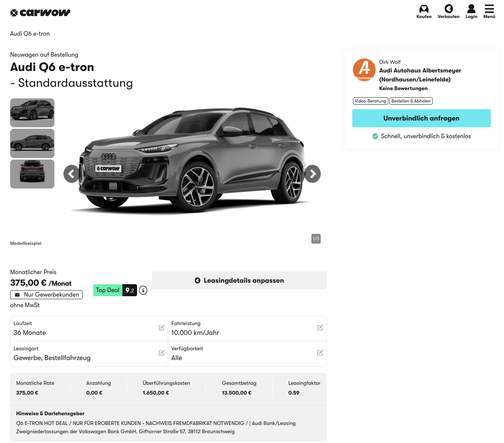
Task: Open the Verkaufen euro icon
Action: pos(448,9)
